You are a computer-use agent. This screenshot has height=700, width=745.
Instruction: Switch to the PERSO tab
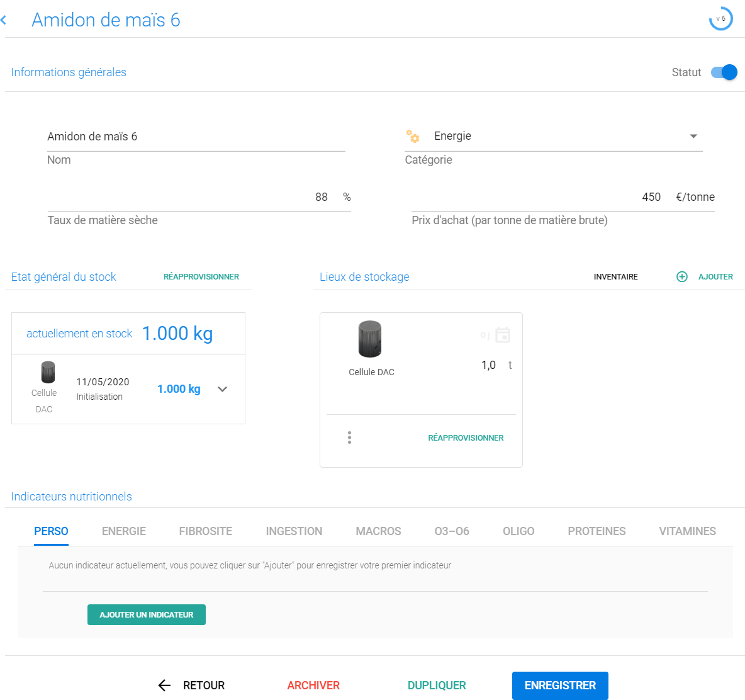pyautogui.click(x=52, y=531)
